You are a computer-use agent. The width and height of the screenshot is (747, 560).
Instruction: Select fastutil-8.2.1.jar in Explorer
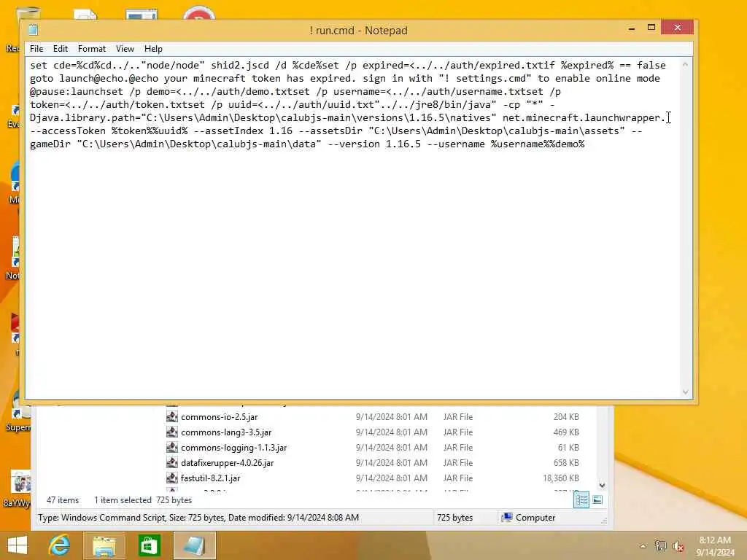click(210, 478)
